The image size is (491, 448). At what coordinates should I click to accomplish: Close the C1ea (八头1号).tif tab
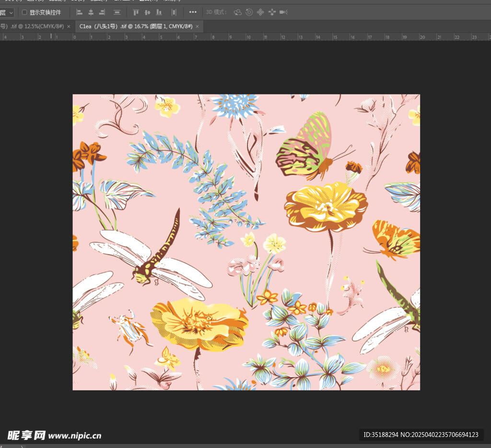[197, 27]
